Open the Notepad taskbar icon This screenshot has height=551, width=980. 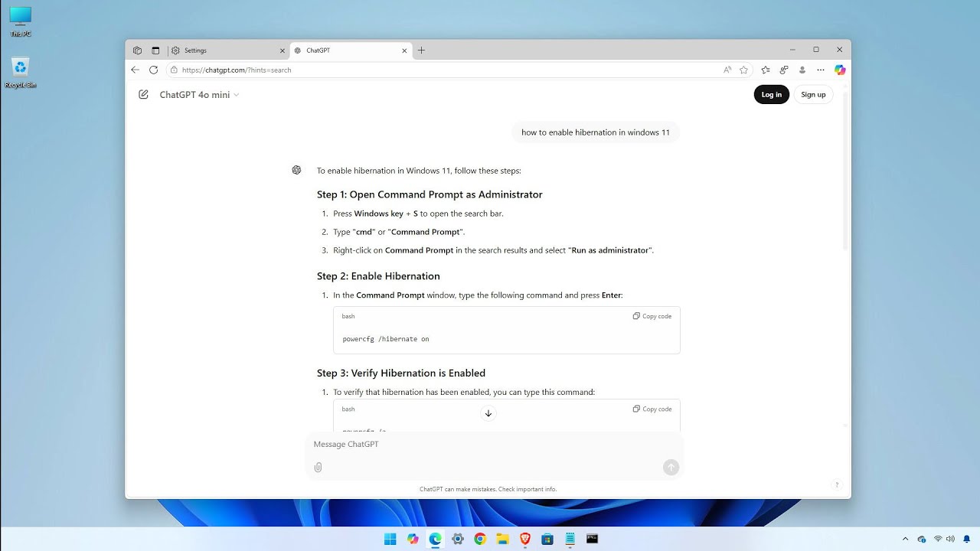pos(570,539)
